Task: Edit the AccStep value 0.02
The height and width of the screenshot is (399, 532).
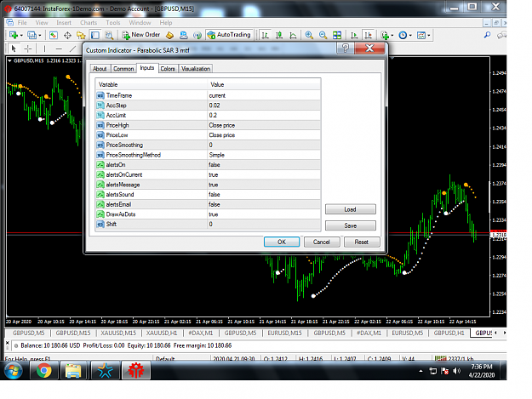Action: click(x=264, y=105)
